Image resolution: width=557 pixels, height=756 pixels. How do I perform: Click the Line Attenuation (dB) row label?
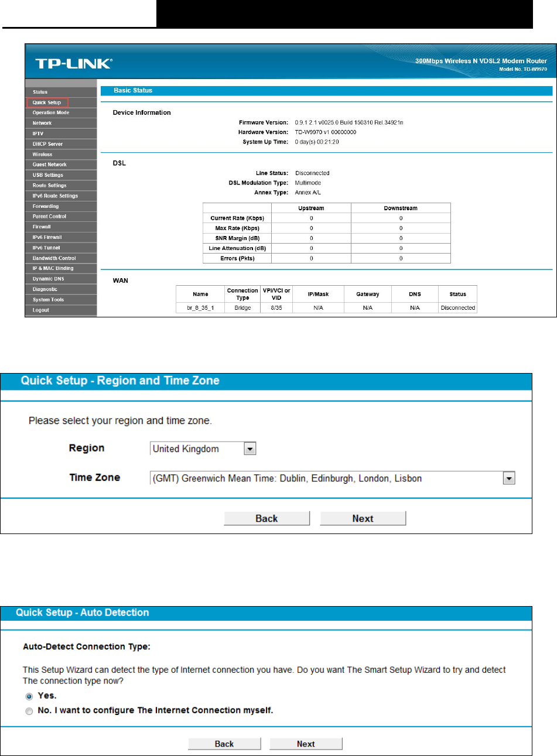tap(237, 248)
